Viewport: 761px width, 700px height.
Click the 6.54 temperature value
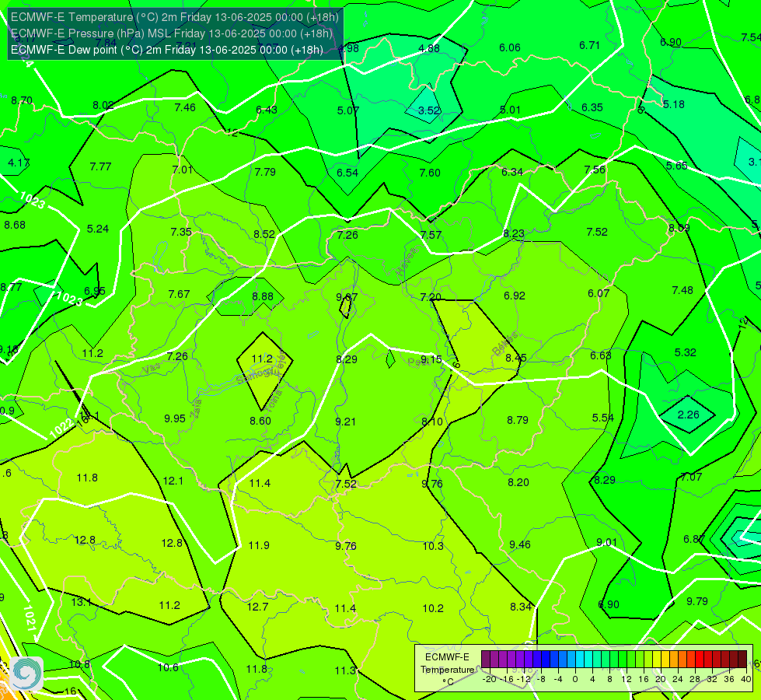[x=347, y=173]
